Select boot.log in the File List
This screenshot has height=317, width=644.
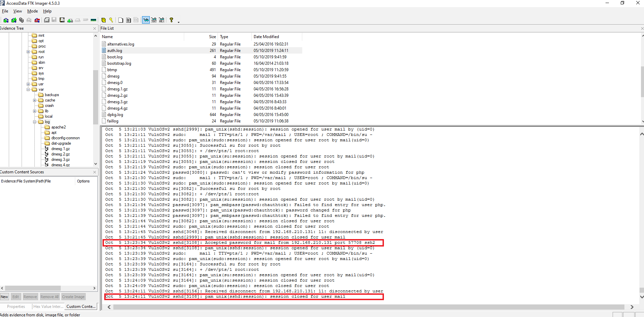coord(115,57)
